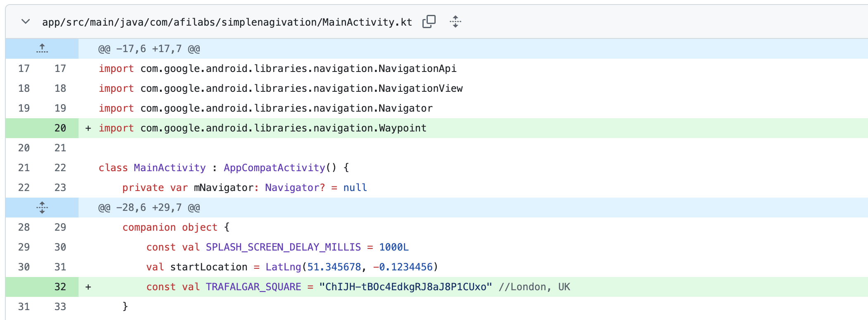
Task: Click the TRAFALGAR_SQUARE constant name
Action: point(253,287)
